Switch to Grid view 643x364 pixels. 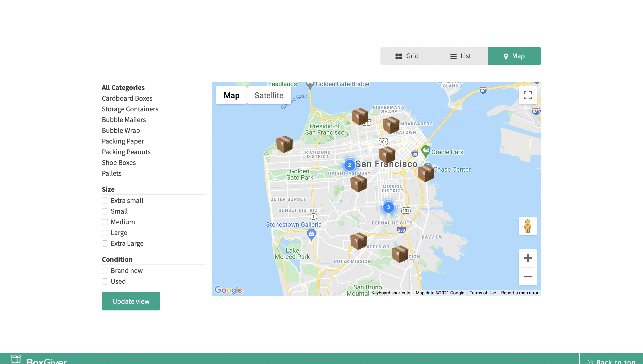(407, 56)
